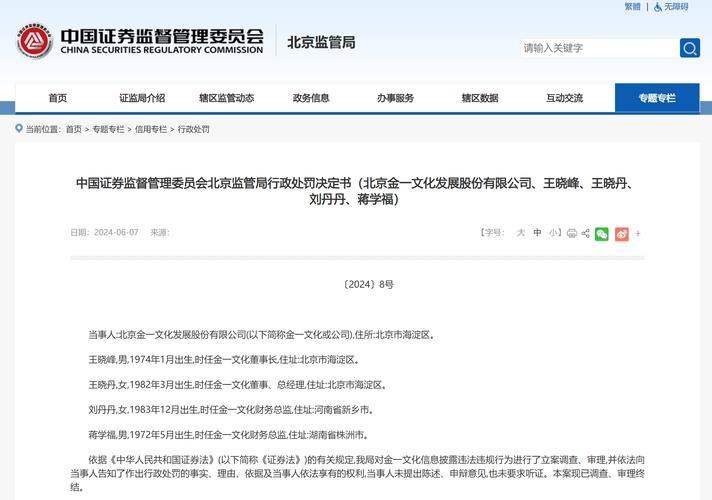
Task: Click the search magnifier button
Action: [x=690, y=48]
